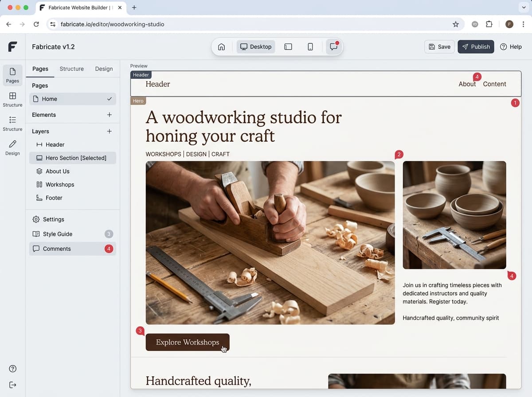This screenshot has height=397, width=532.
Task: Open the browser extensions puzzle icon
Action: click(x=489, y=24)
